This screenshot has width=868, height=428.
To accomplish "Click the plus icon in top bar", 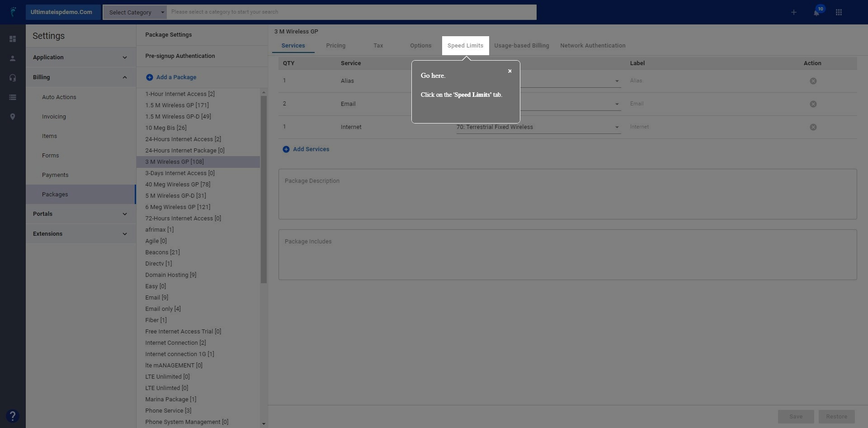I will coord(793,12).
